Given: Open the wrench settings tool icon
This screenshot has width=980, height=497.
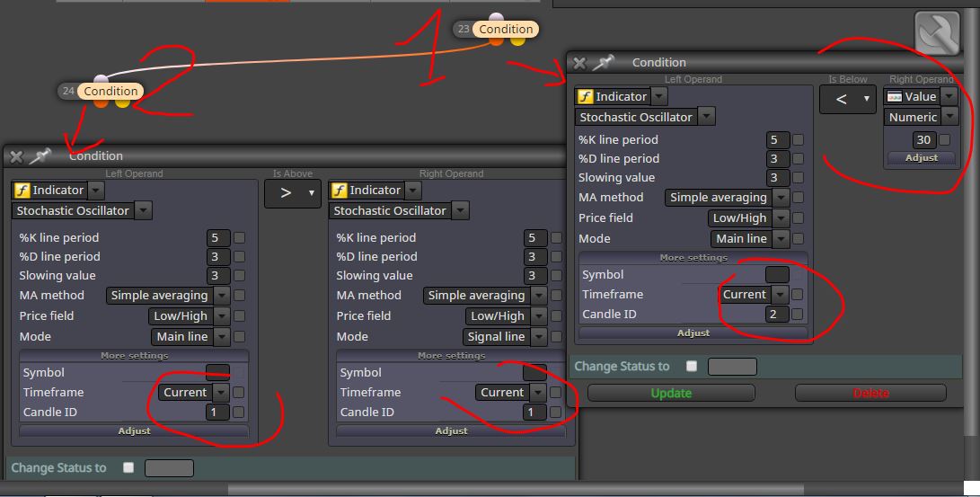Looking at the screenshot, I should tap(937, 32).
